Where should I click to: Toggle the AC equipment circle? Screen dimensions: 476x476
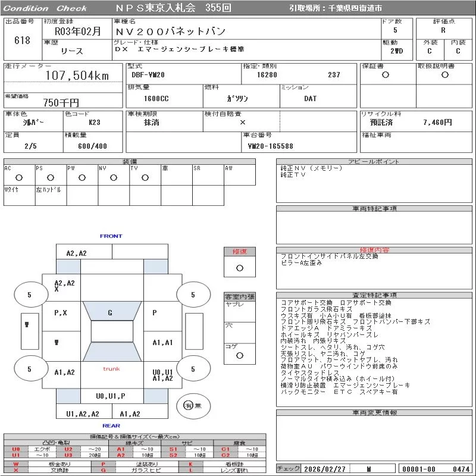(18, 177)
